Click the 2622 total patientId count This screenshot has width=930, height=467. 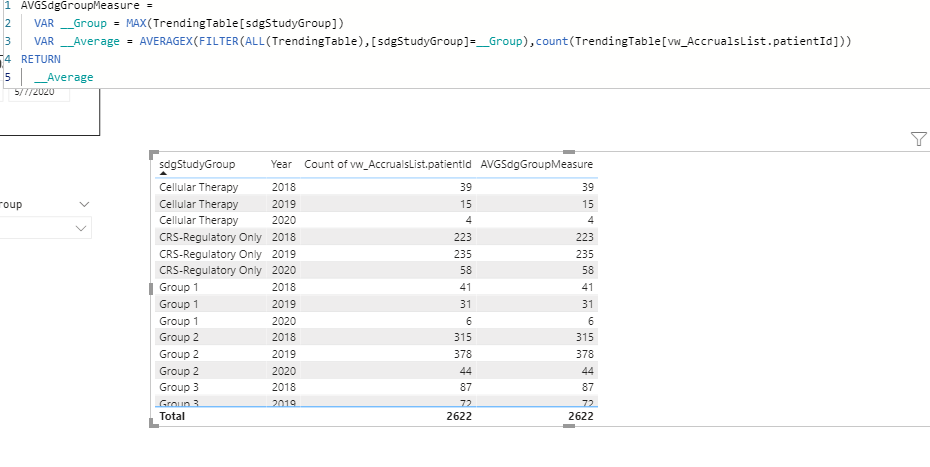(459, 416)
